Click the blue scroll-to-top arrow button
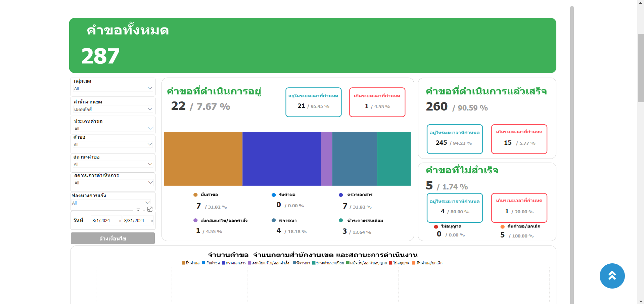The image size is (644, 304). [x=612, y=276]
